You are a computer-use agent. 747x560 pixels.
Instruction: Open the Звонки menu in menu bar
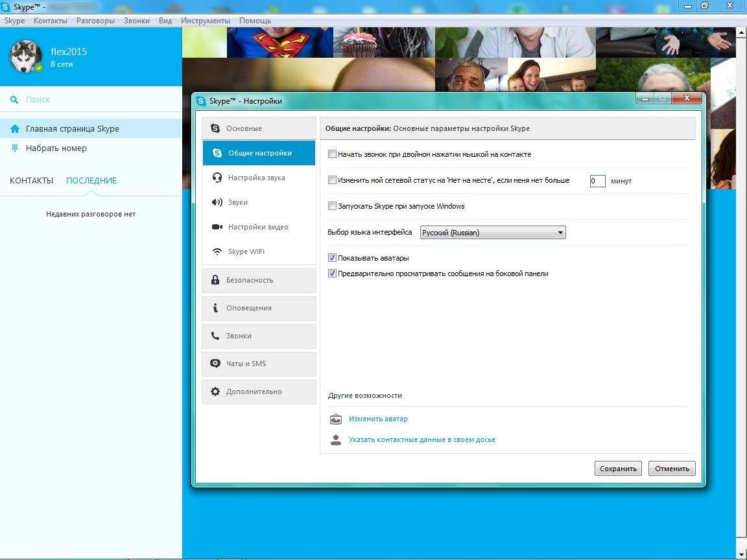pyautogui.click(x=136, y=21)
